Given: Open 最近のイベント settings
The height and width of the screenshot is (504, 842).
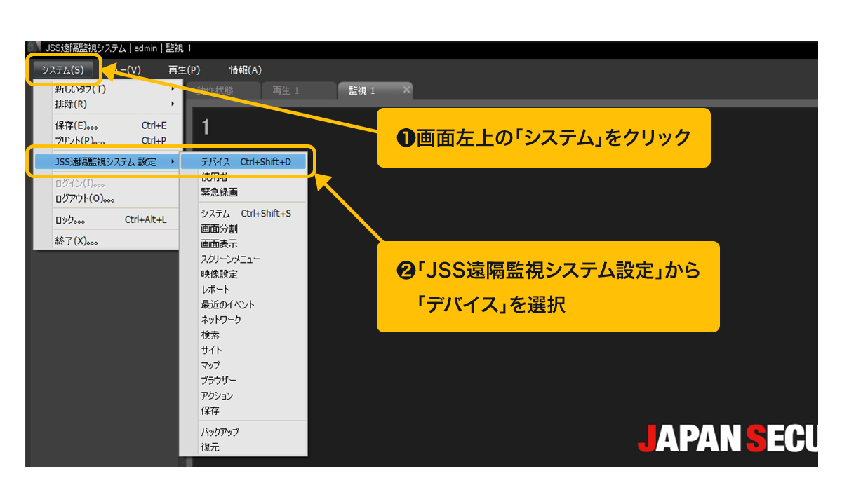Looking at the screenshot, I should tap(243, 305).
